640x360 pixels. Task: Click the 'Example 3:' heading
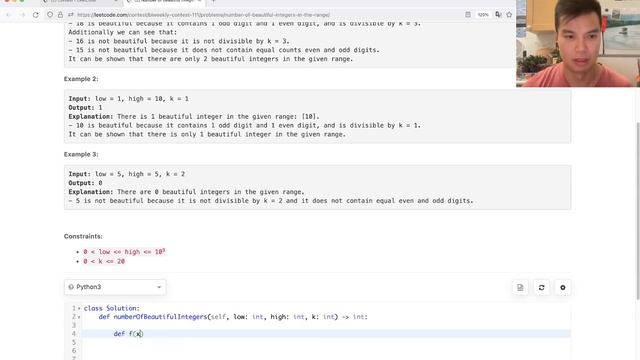pos(81,154)
